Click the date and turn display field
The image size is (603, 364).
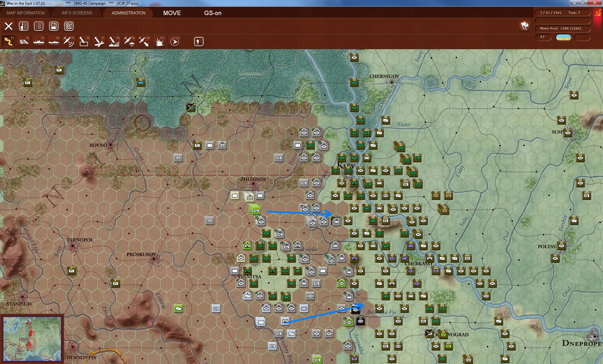coord(562,13)
